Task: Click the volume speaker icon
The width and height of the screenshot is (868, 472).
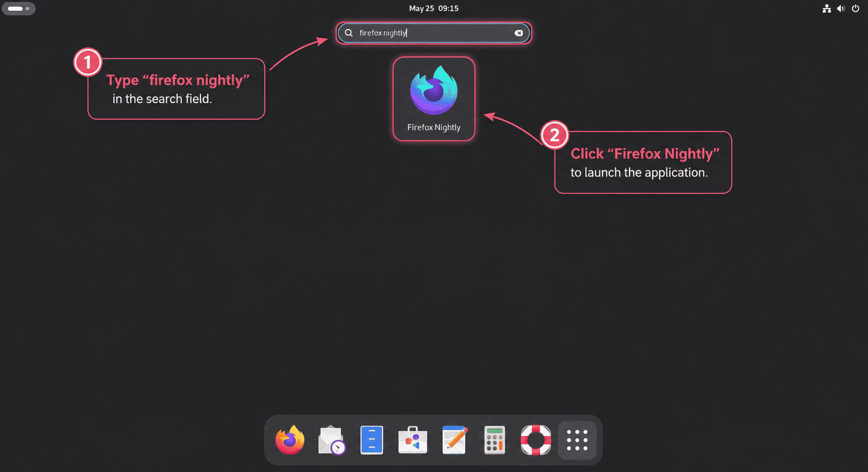Action: coord(841,8)
